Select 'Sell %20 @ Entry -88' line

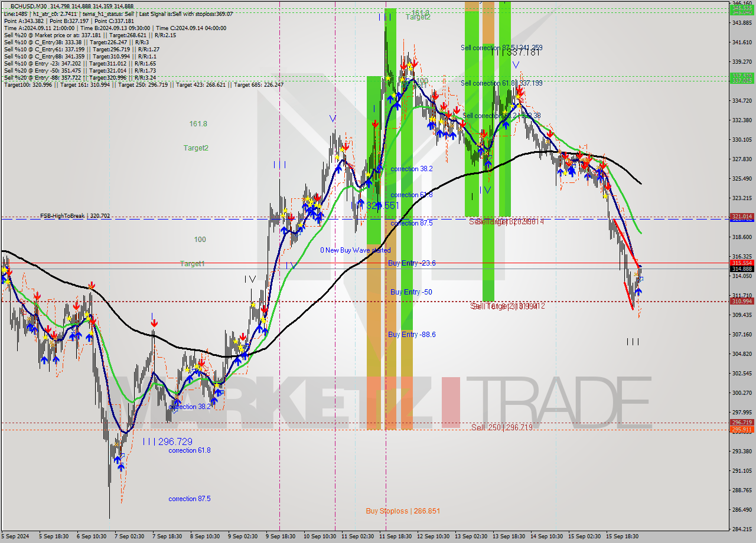(80, 77)
